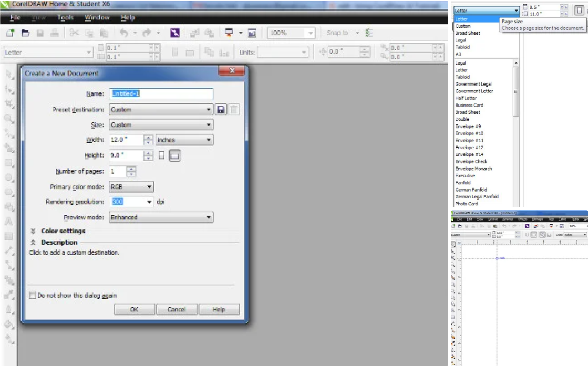Click the Undo arrow icon in toolbar

tap(125, 33)
